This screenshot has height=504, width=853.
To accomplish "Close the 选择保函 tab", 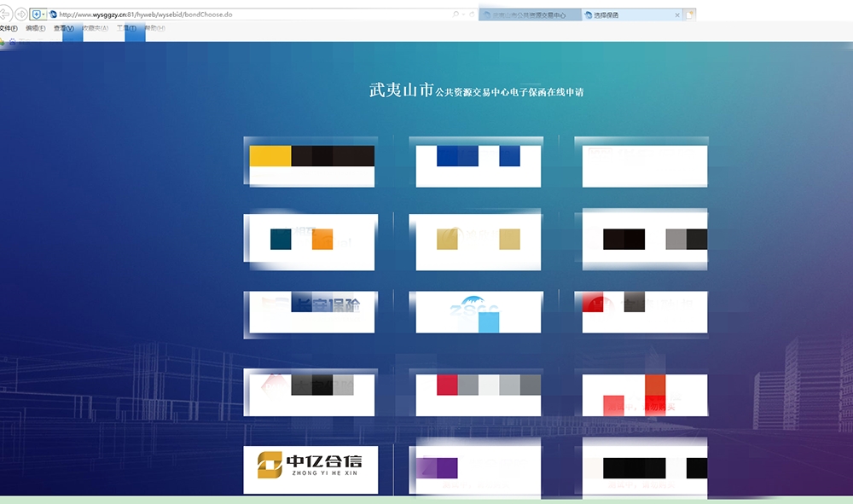I will (677, 15).
